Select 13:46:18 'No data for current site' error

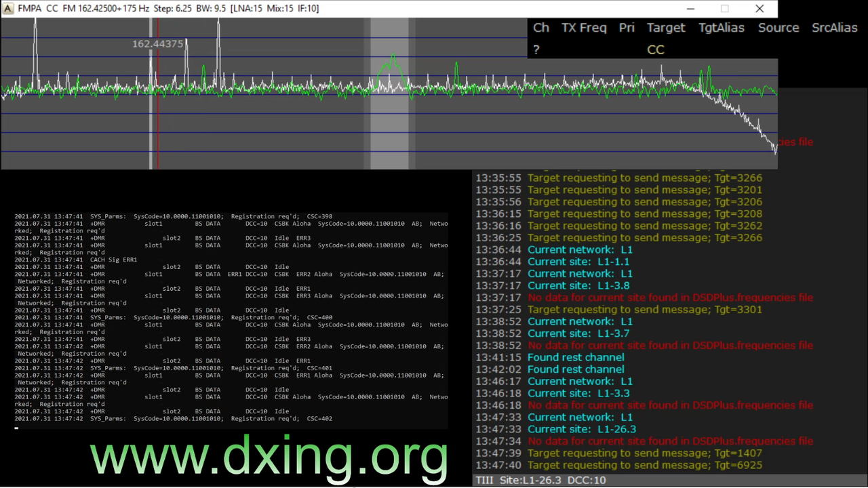(x=644, y=405)
